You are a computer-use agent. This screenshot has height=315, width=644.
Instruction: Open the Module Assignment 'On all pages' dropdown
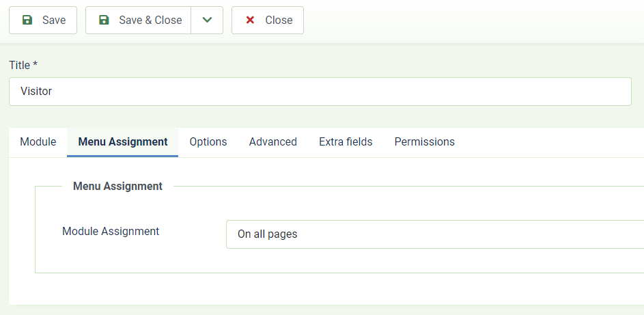[435, 234]
